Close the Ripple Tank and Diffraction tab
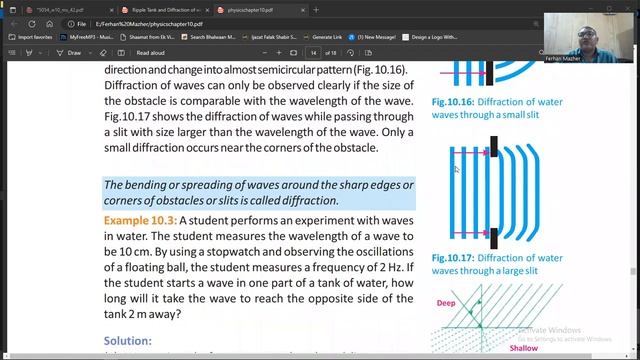The image size is (640, 360). pos(207,10)
